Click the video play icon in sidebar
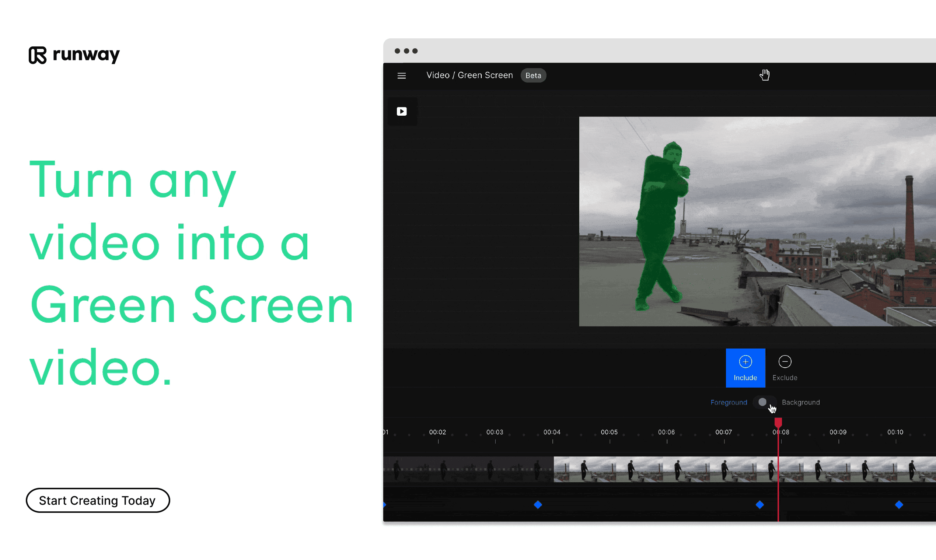The width and height of the screenshot is (936, 560). (x=402, y=111)
